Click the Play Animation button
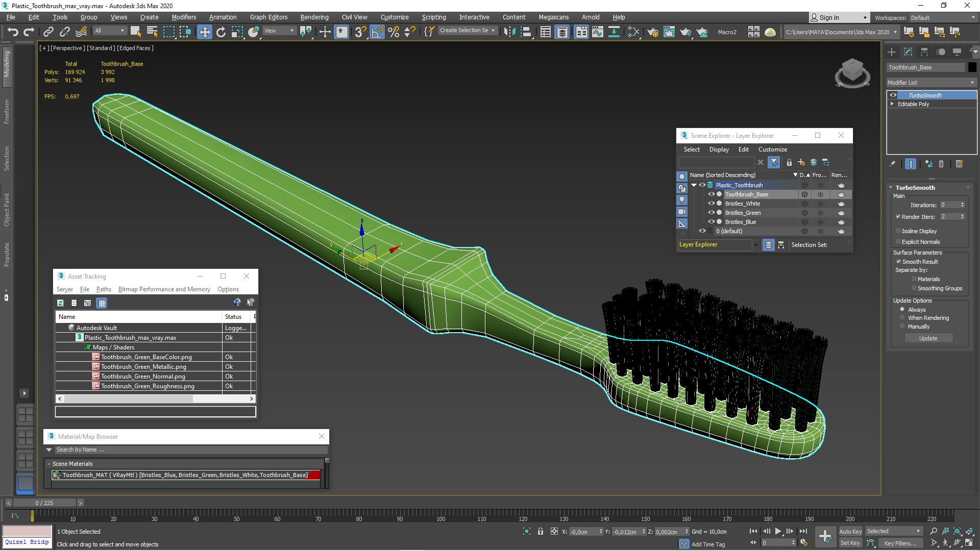980x551 pixels. point(778,532)
